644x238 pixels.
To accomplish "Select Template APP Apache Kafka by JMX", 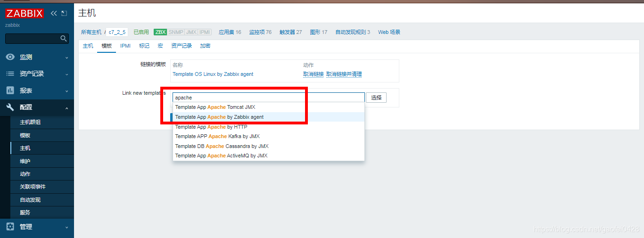I will pos(269,136).
